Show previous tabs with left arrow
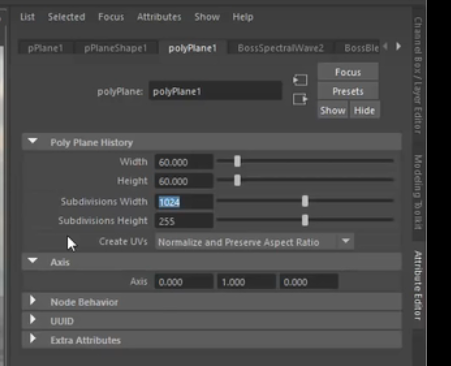 coord(386,46)
